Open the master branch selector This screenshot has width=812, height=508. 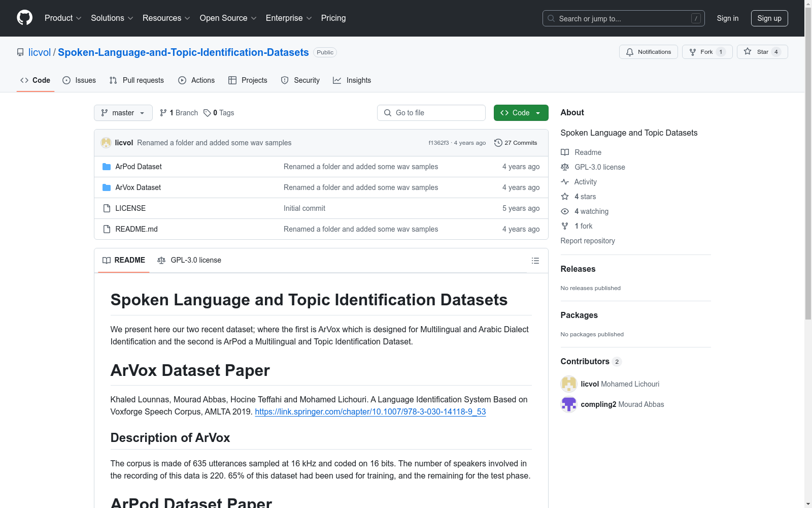click(x=123, y=113)
